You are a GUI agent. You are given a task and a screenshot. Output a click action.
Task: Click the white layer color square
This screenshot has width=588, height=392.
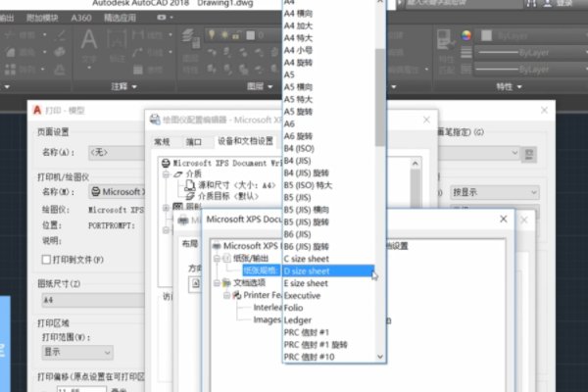pyautogui.click(x=251, y=35)
